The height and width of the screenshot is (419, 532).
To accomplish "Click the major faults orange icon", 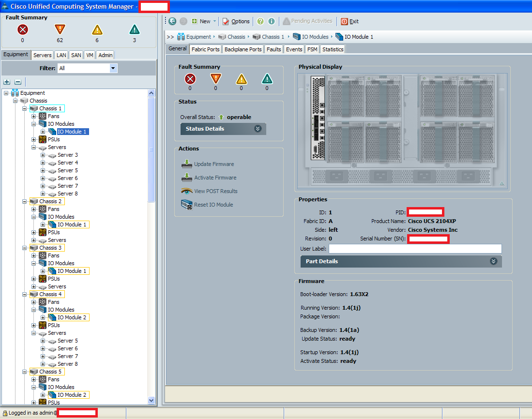I will [60, 30].
